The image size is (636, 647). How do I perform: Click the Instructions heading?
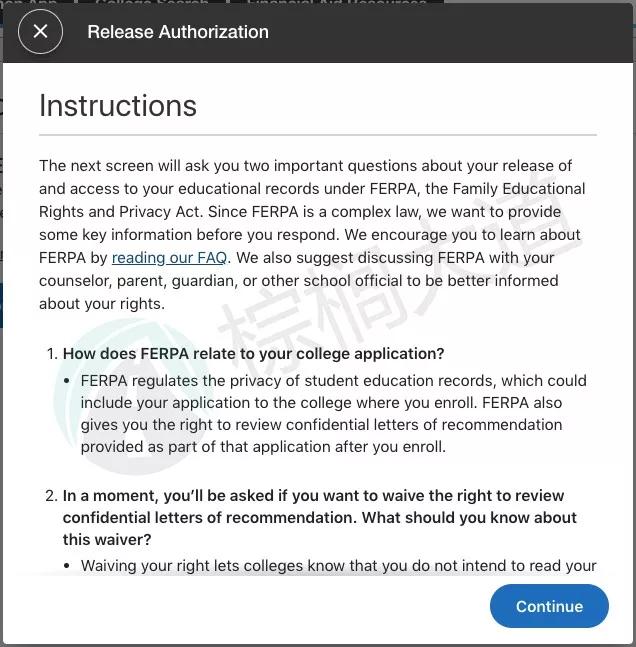tap(118, 106)
